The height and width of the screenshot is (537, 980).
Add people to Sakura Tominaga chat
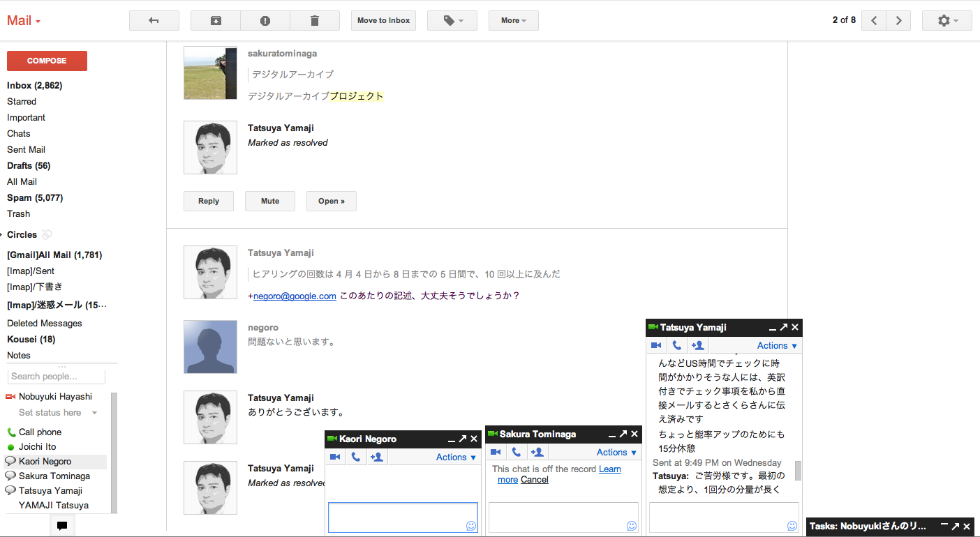537,452
